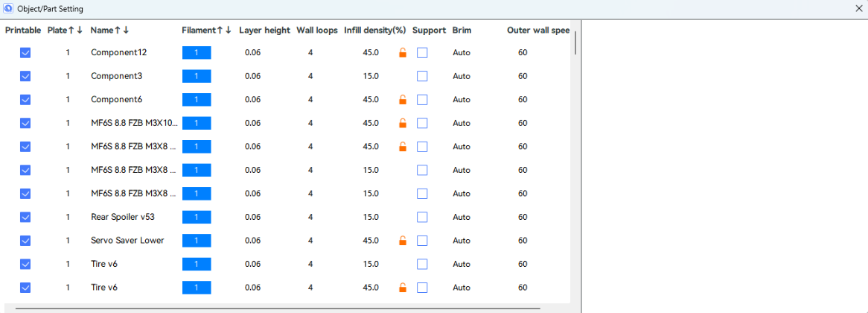Sort Plate column with the down arrow

pos(79,31)
